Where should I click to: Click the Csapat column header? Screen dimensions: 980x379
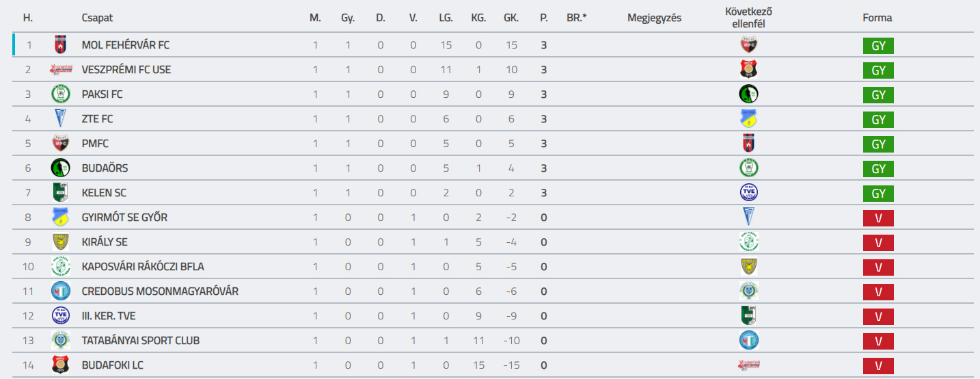tap(97, 18)
